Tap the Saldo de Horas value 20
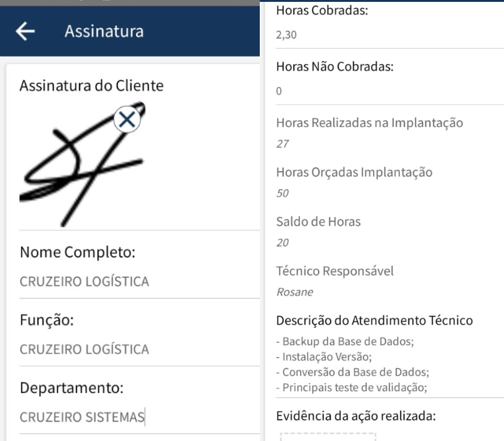The image size is (504, 441). click(283, 243)
